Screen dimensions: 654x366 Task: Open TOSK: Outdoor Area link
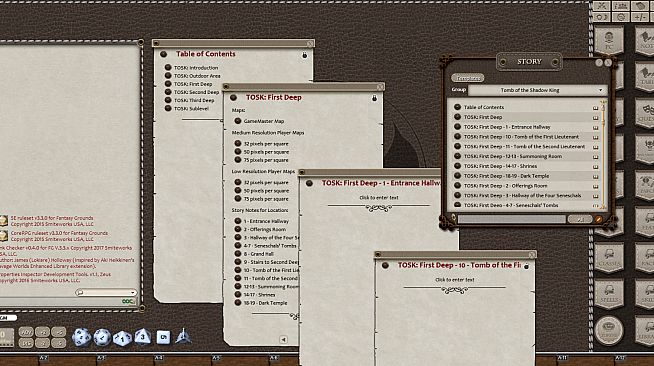(197, 76)
